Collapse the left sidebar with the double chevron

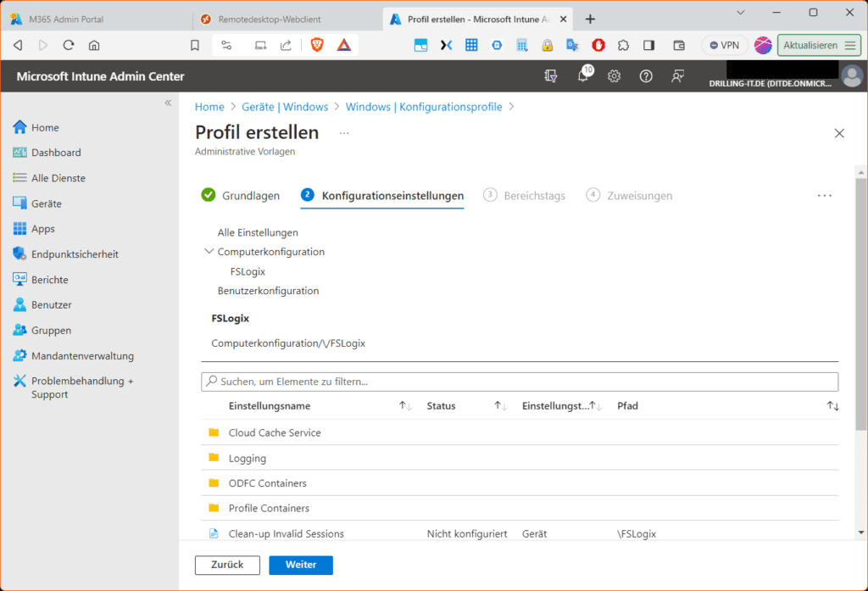click(x=169, y=103)
